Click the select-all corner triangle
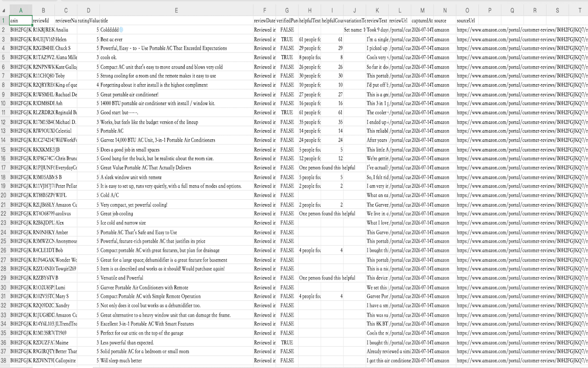The image size is (588, 368). point(4,10)
